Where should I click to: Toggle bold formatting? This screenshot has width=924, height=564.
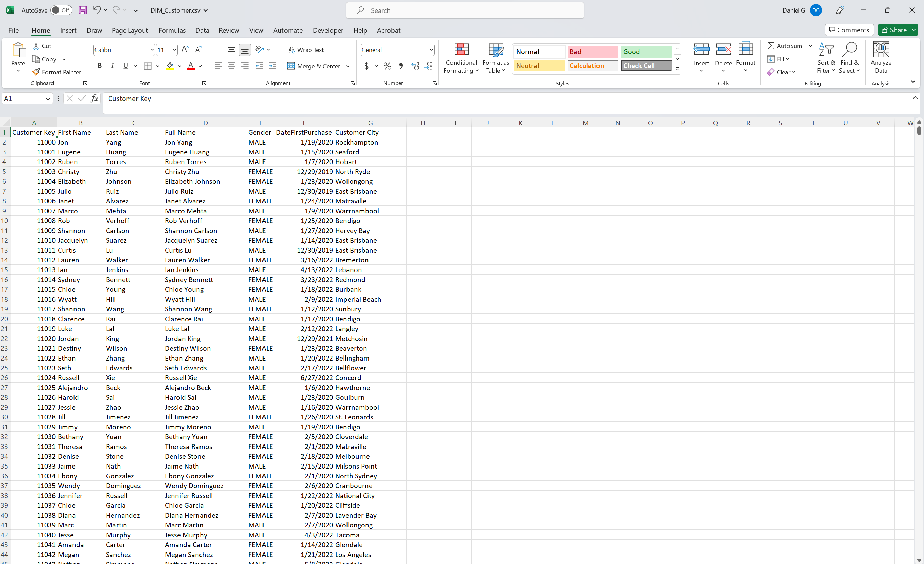tap(99, 66)
